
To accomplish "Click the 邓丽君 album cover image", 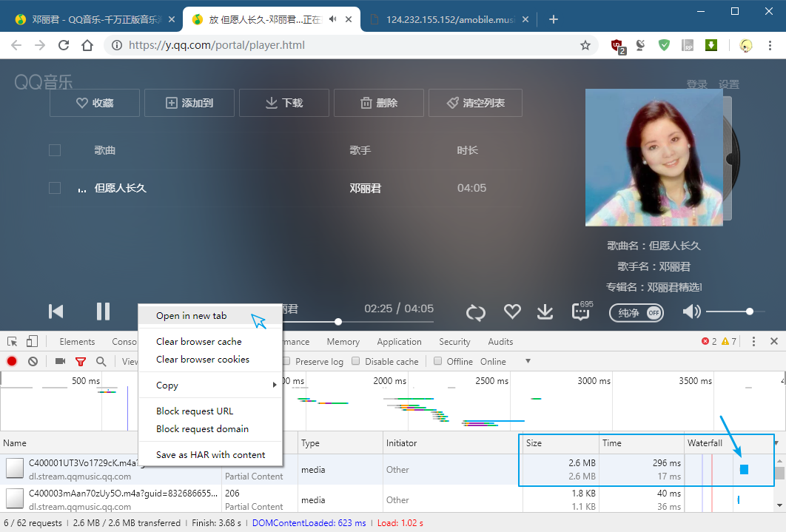I will [x=654, y=158].
